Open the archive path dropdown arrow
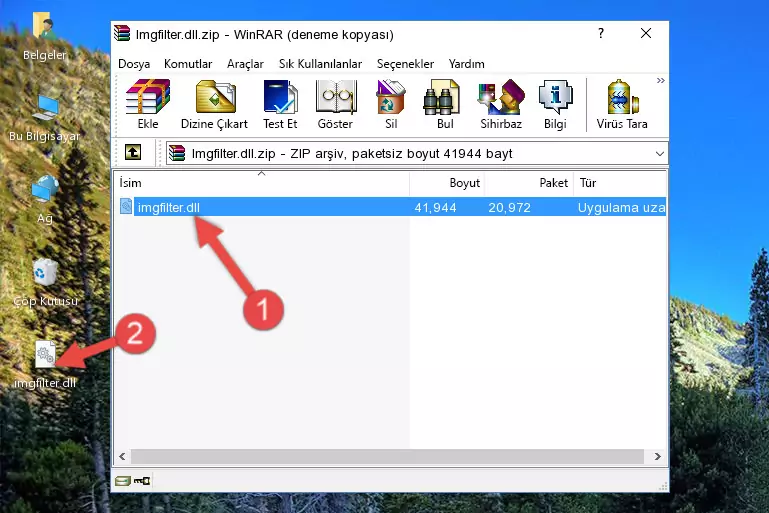 pyautogui.click(x=660, y=154)
